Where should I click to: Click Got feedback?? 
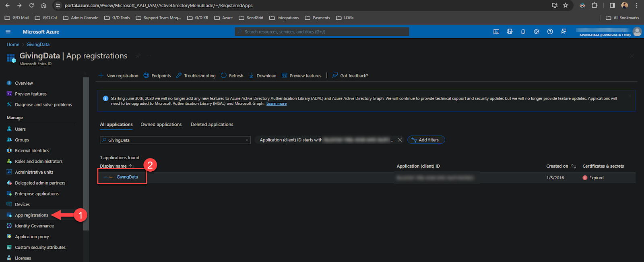(x=350, y=76)
